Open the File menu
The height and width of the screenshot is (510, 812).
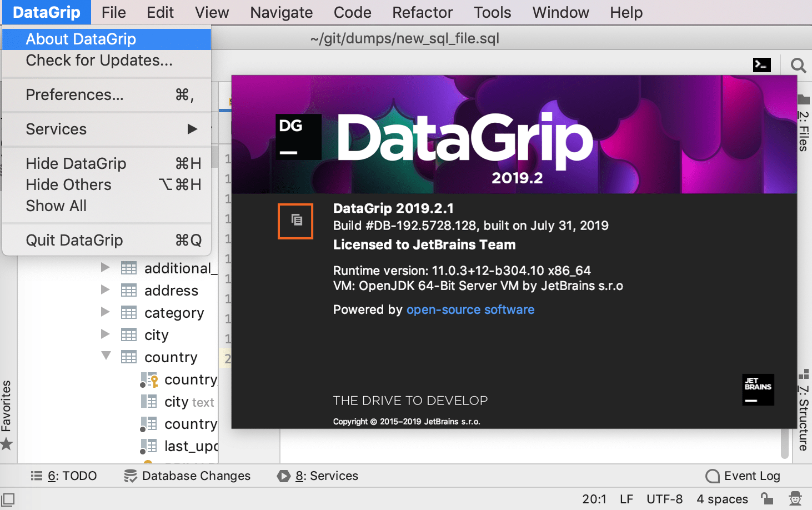114,12
